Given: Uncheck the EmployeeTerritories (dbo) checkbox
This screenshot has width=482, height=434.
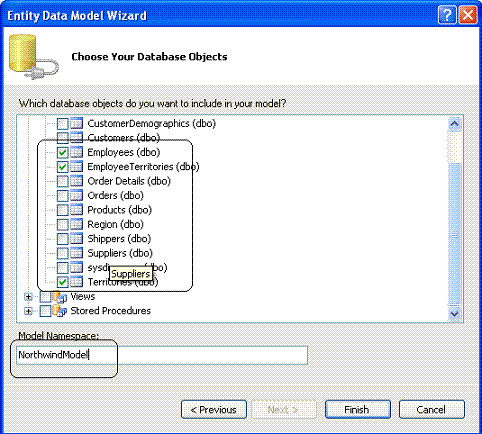Looking at the screenshot, I should tap(62, 167).
